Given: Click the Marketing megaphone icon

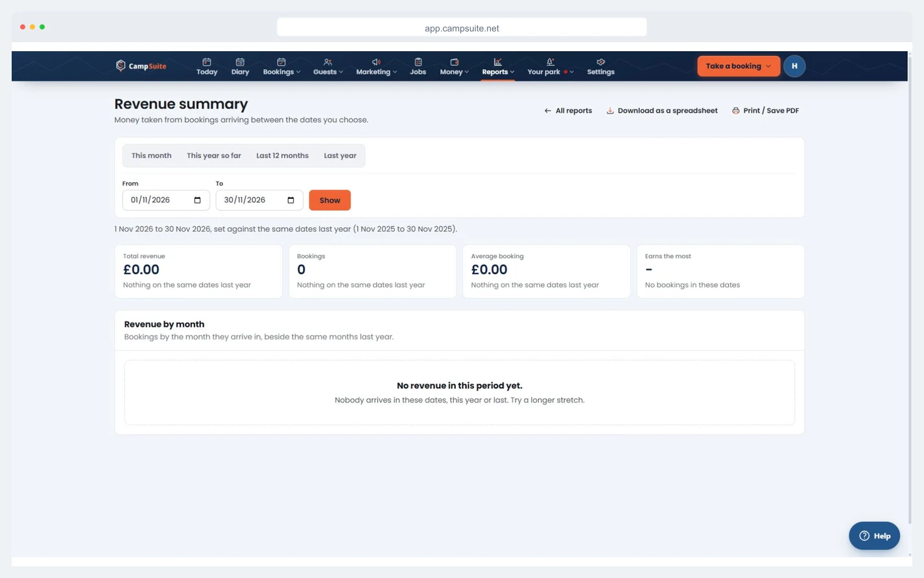Looking at the screenshot, I should tap(376, 62).
